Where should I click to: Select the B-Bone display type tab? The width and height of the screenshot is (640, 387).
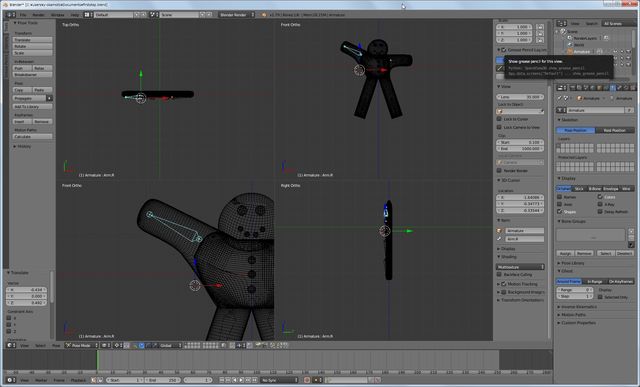(594, 189)
